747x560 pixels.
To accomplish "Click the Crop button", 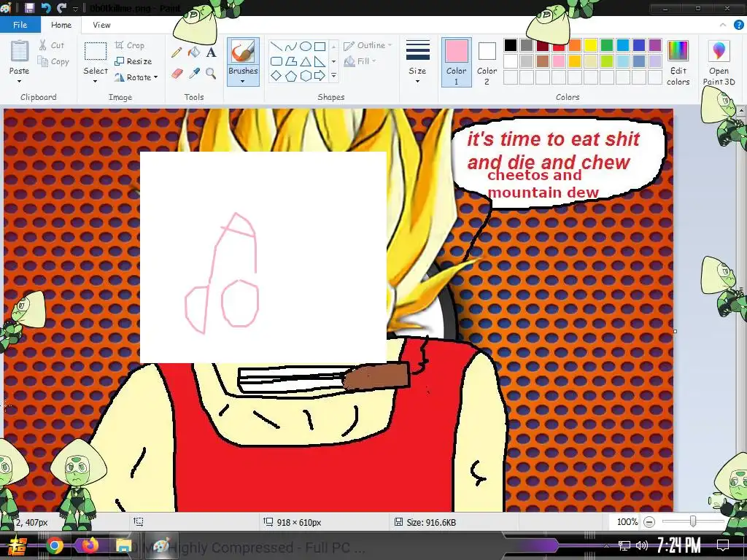I will click(130, 45).
